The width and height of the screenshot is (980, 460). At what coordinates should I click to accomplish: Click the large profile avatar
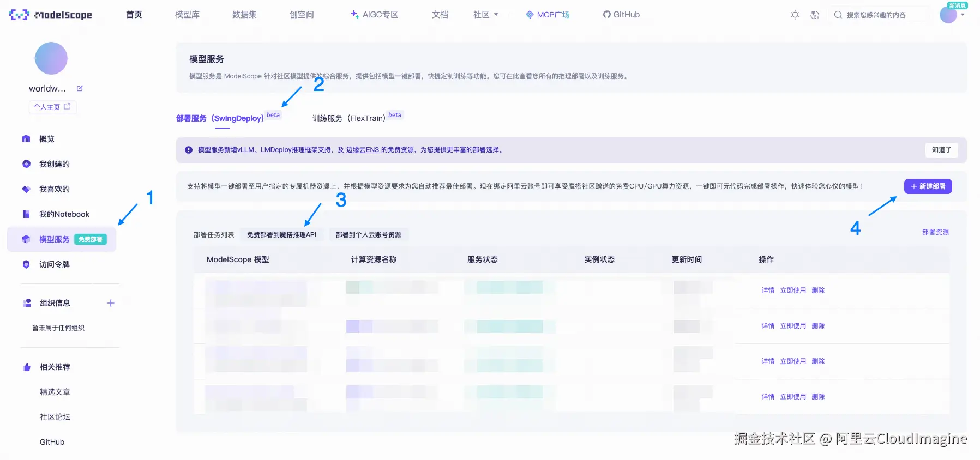(x=51, y=58)
